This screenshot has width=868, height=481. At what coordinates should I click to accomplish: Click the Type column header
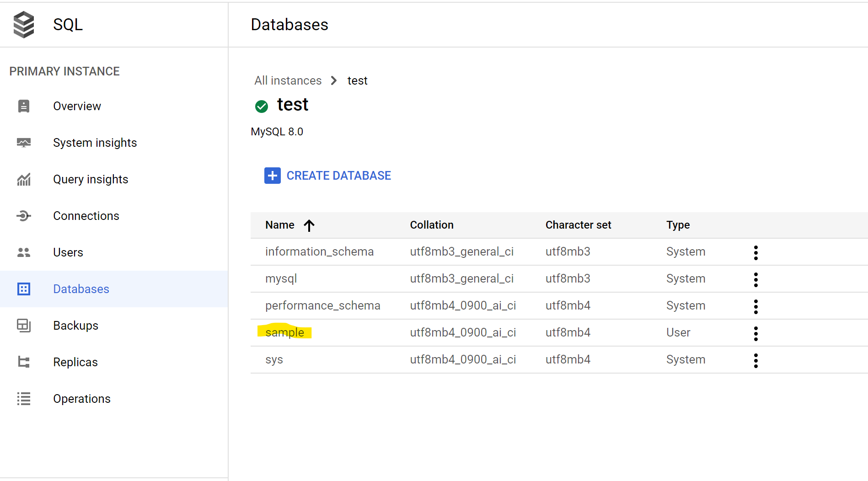(x=678, y=225)
